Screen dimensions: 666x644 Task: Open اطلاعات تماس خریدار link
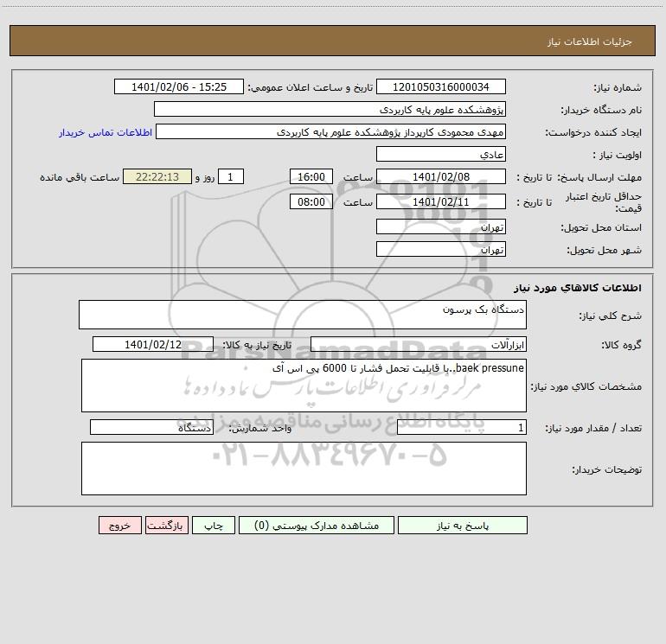[x=106, y=132]
